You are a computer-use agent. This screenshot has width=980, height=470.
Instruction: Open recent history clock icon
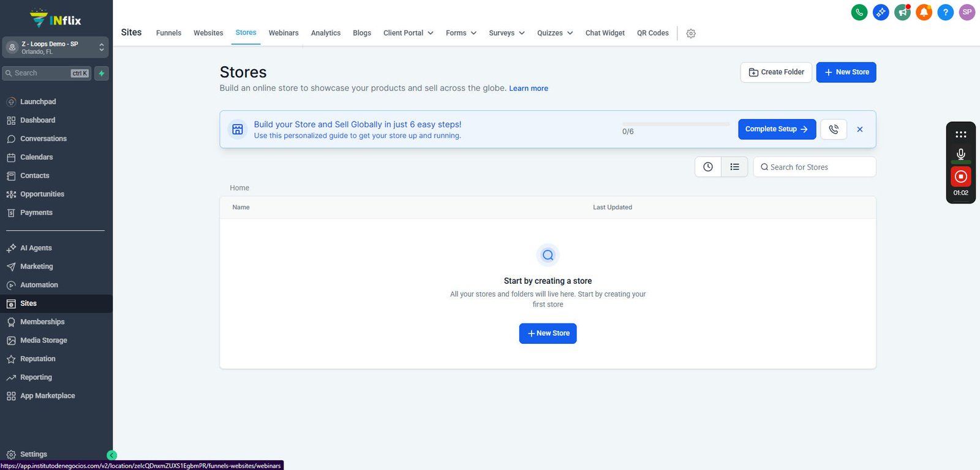tap(708, 167)
